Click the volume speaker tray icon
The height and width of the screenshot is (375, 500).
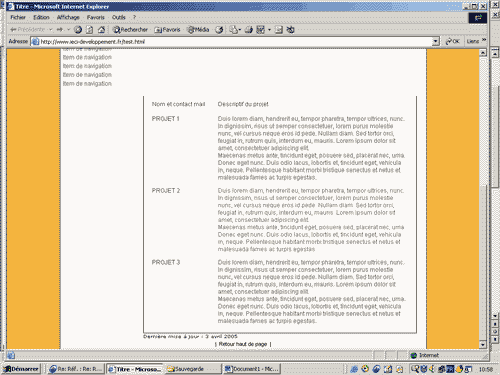click(432, 369)
